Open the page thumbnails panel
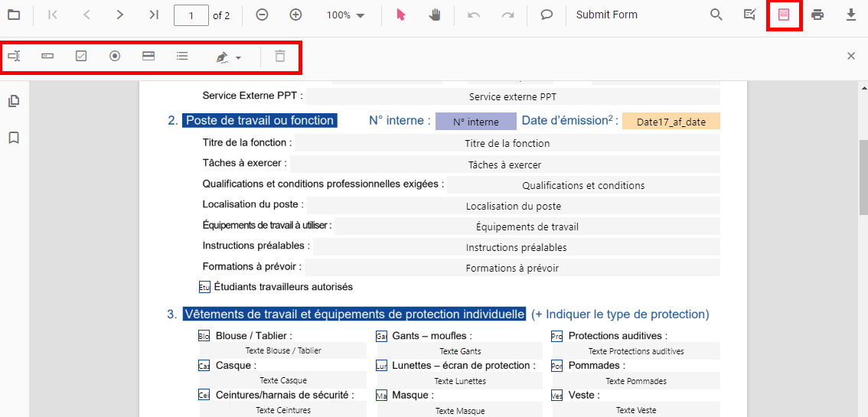The height and width of the screenshot is (417, 868). tap(14, 101)
